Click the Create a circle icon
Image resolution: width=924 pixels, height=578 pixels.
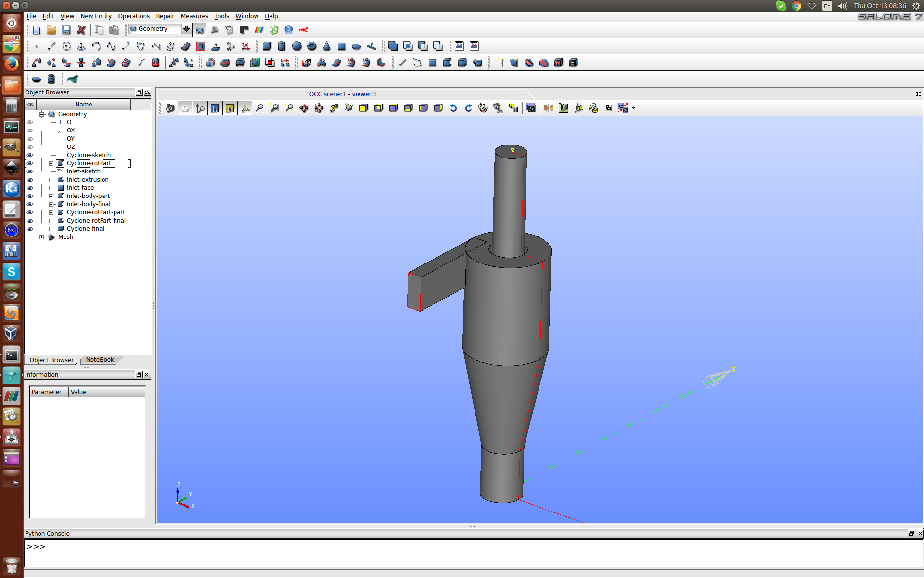click(66, 46)
